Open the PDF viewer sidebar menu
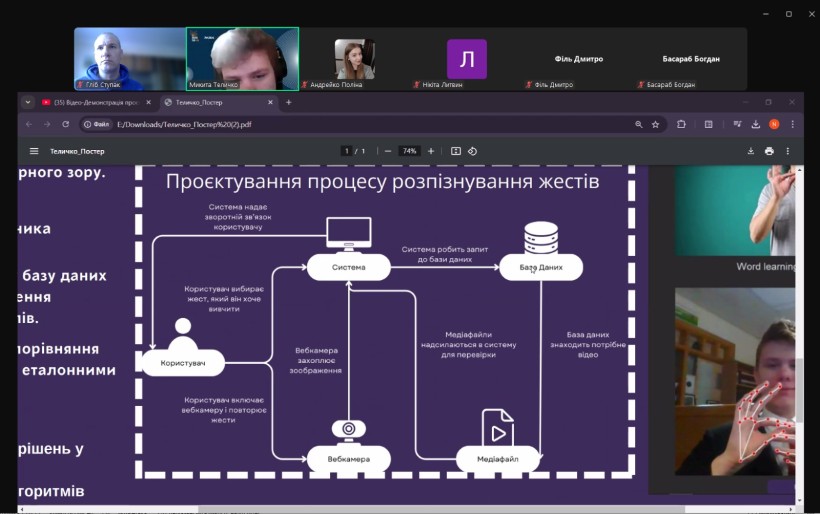 point(34,151)
